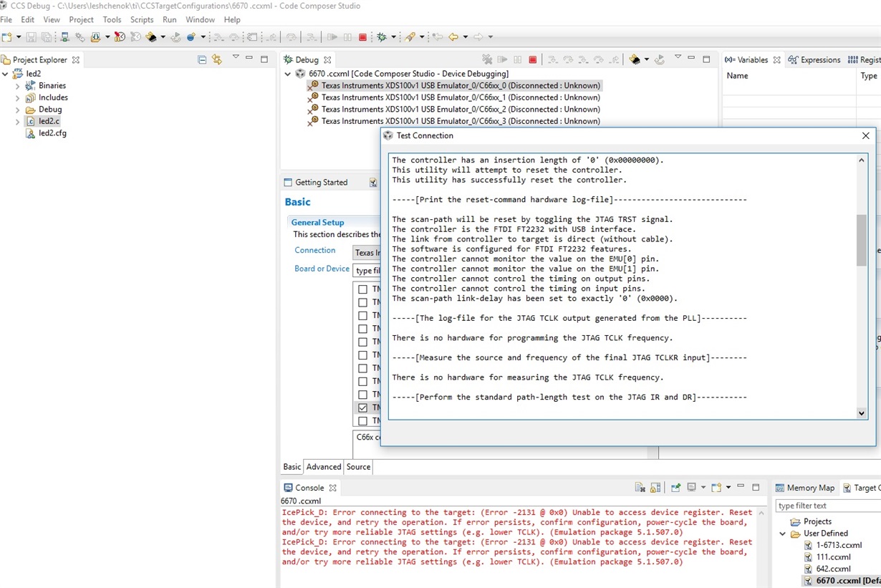Viewport: 881px width, 588px height.
Task: Toggle the checked device checkbox in Board list
Action: (x=362, y=408)
